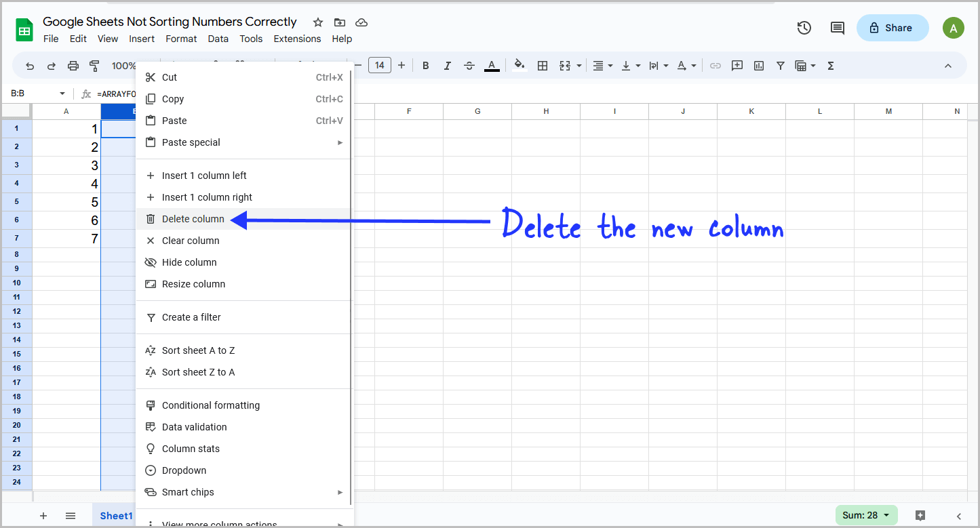Click the insert comment icon
The image size is (980, 528).
[x=737, y=66]
